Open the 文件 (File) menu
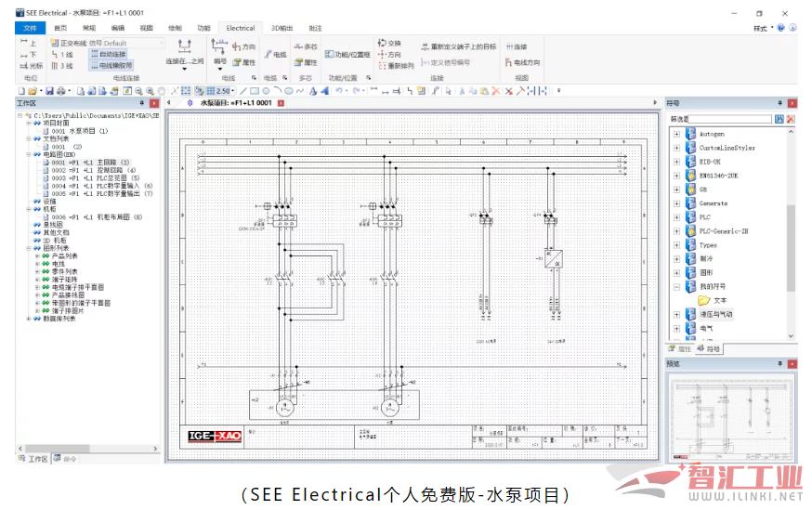The width and height of the screenshot is (812, 510). pyautogui.click(x=30, y=28)
